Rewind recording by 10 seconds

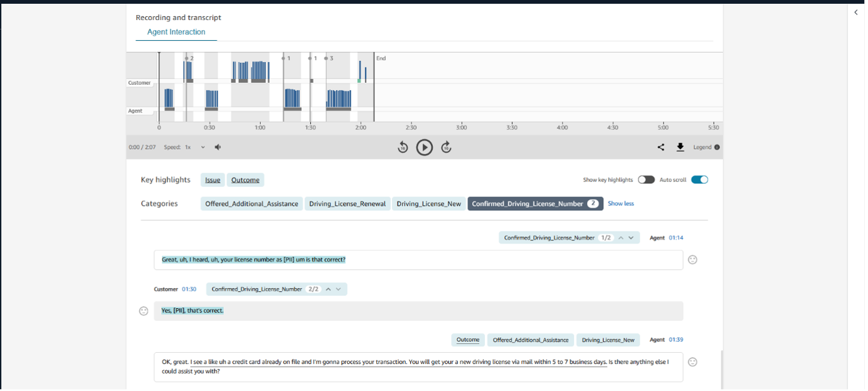click(403, 147)
